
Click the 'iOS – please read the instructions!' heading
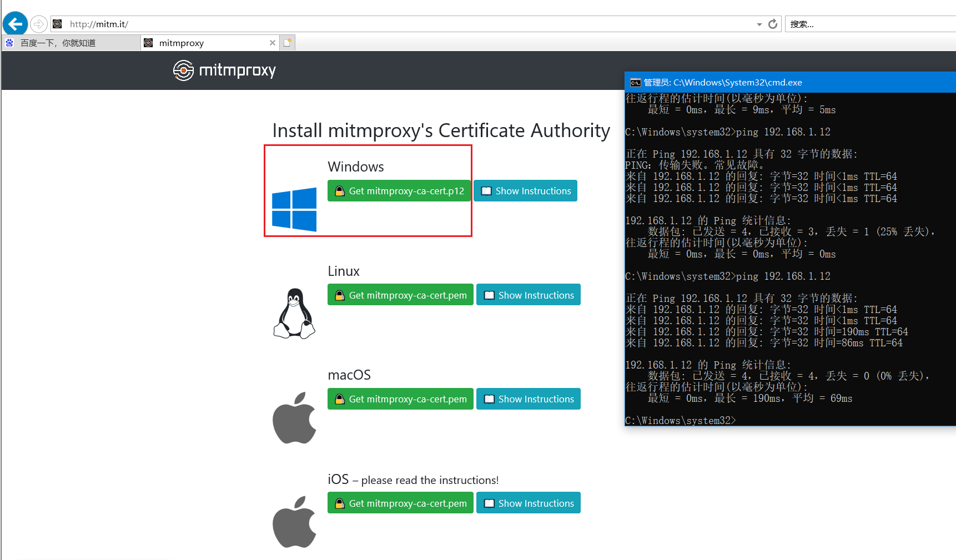click(413, 480)
